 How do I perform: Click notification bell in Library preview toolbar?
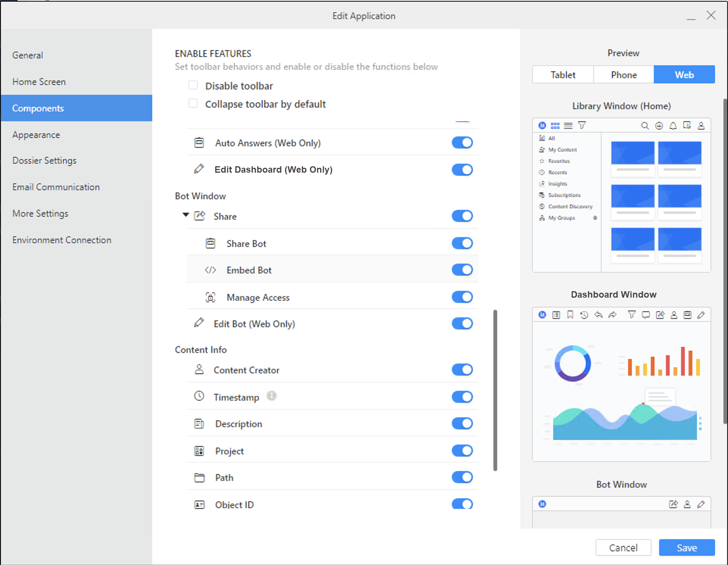pos(673,126)
